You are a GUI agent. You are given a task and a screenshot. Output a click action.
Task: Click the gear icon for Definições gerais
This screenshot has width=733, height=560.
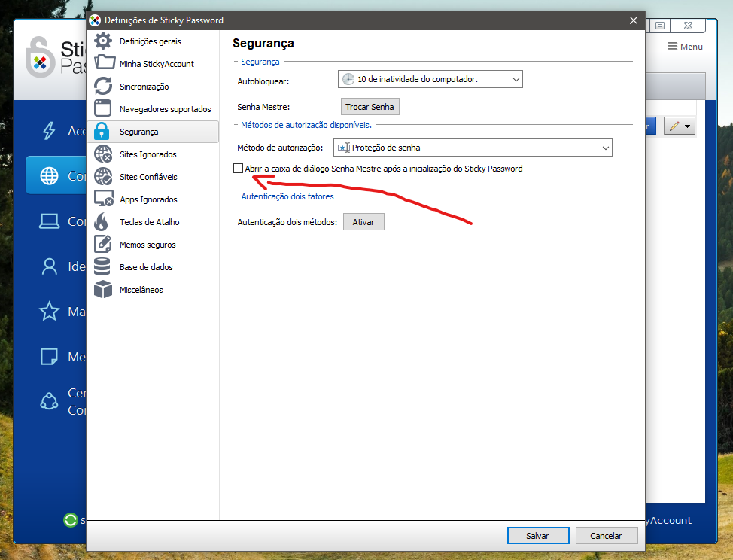(103, 41)
